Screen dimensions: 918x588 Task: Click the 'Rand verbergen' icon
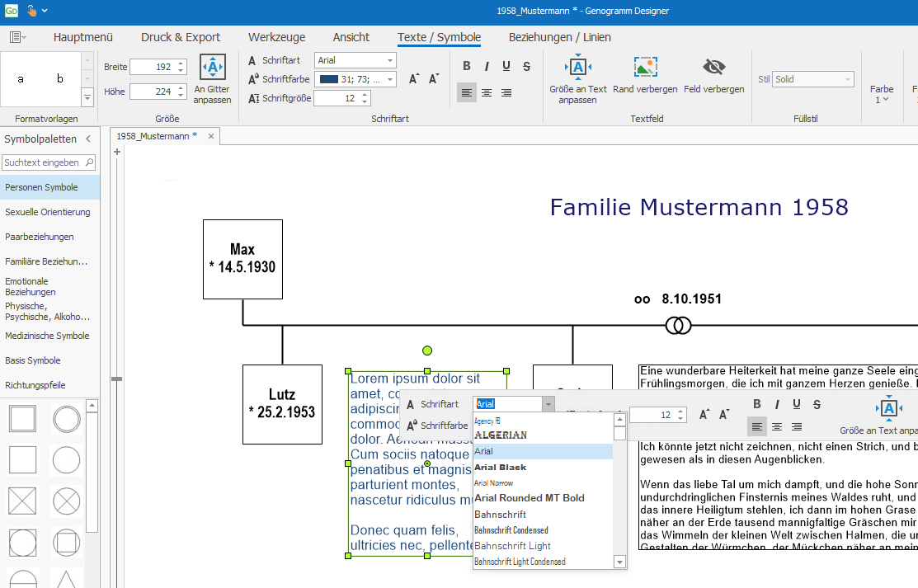(645, 68)
